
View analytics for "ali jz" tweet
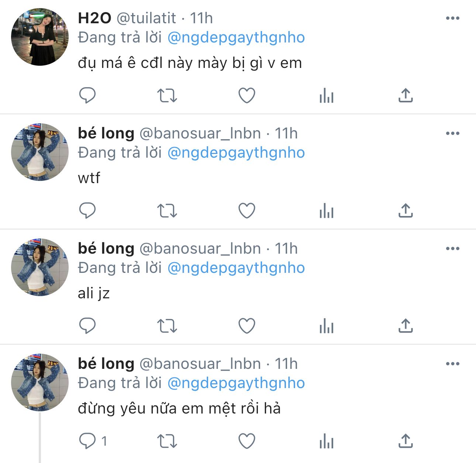[327, 326]
